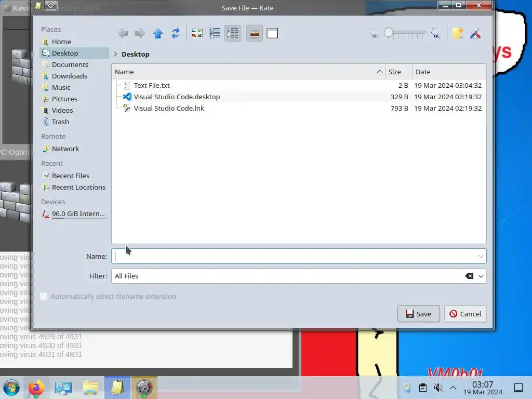
Task: Expand the breadcrumb chevron before Desktop
Action: pyautogui.click(x=115, y=54)
